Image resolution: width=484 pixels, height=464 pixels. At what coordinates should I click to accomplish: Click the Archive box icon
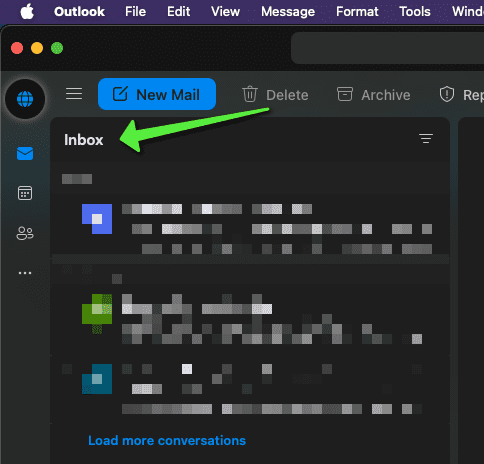345,94
